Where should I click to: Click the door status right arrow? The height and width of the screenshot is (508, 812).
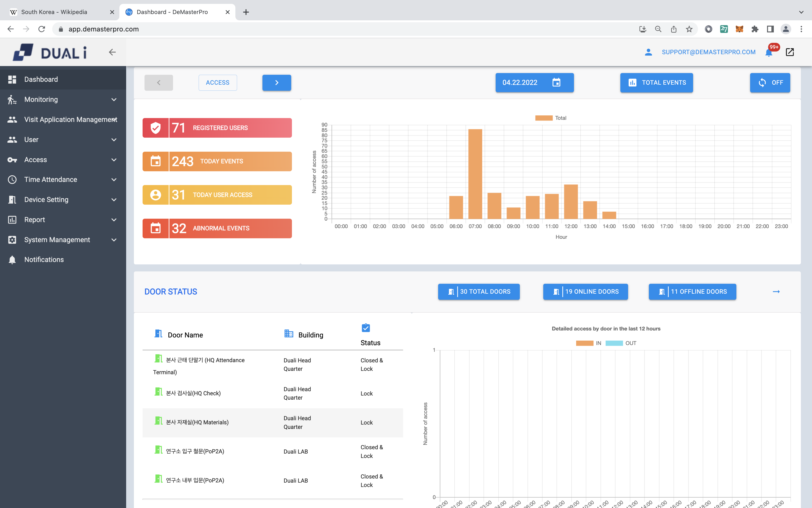[x=776, y=292]
